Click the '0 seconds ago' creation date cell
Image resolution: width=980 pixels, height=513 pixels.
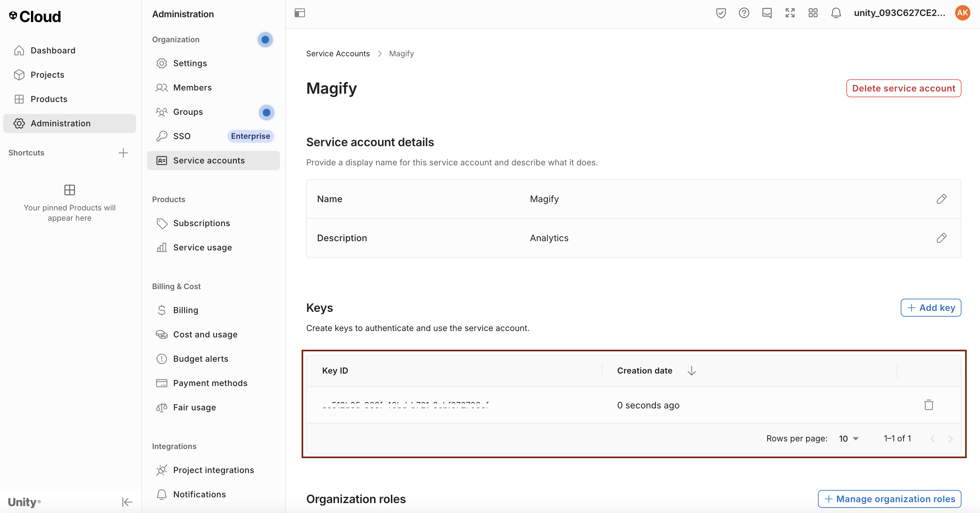(648, 405)
